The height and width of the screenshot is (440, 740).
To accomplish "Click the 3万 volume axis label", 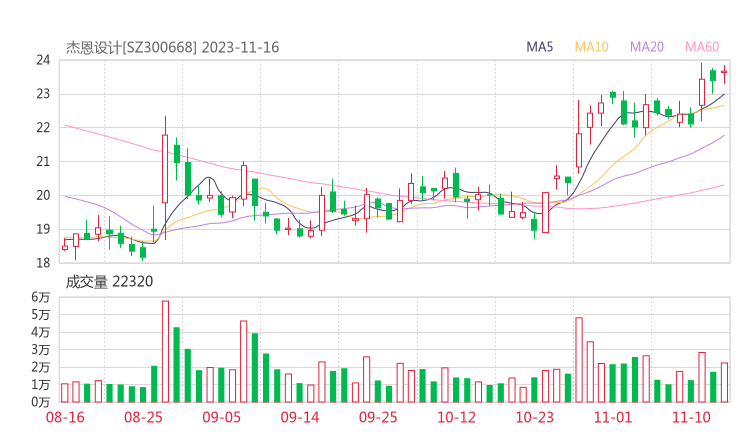I will pyautogui.click(x=41, y=350).
